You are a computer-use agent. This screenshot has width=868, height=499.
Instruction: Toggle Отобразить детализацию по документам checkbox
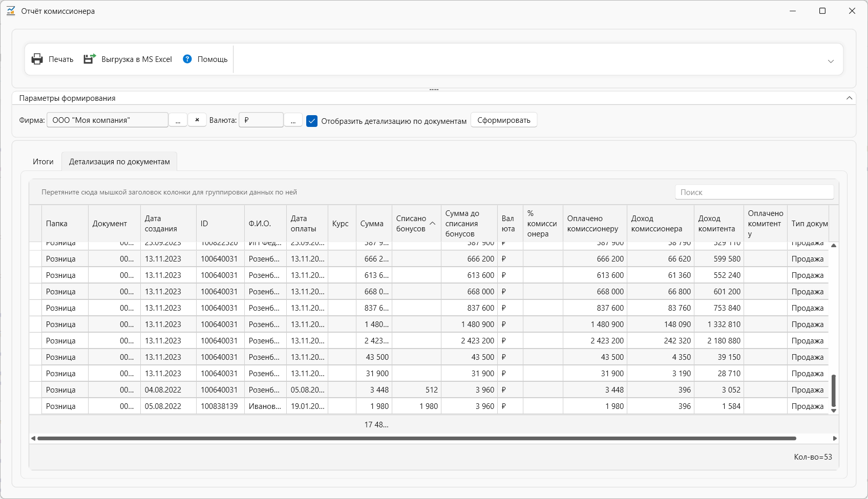[312, 121]
